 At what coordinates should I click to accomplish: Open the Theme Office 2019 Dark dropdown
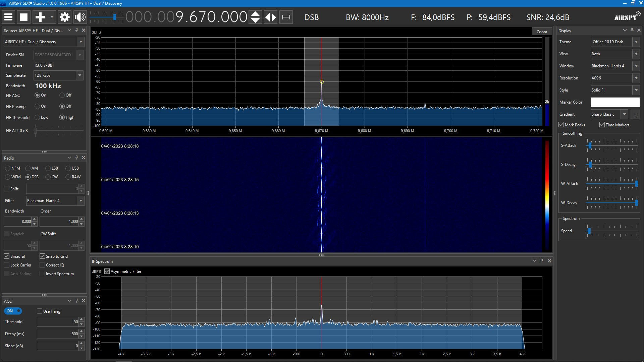(x=615, y=42)
